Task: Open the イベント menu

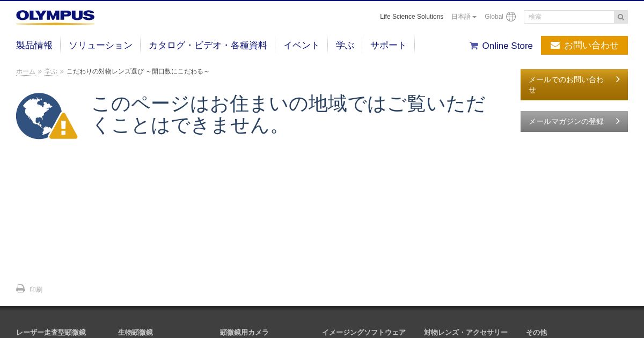Action: pyautogui.click(x=302, y=46)
